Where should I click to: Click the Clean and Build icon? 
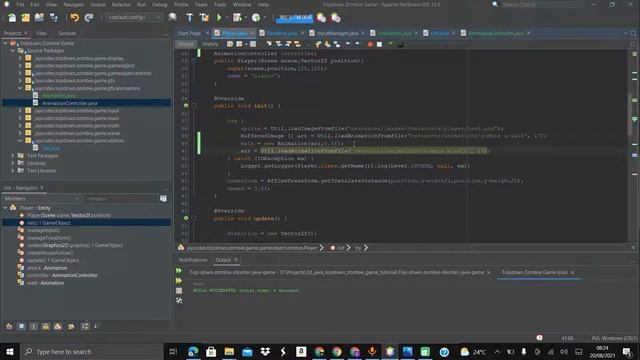coord(204,18)
